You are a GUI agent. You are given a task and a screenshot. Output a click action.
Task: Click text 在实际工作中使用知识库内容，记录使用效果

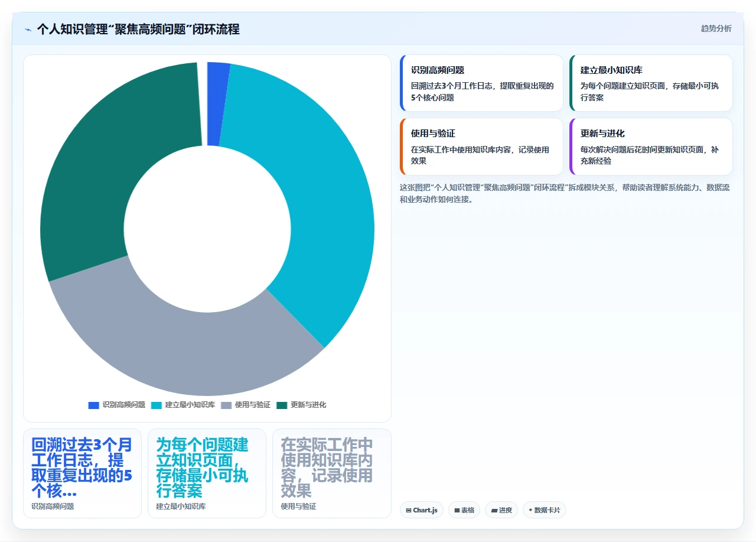[x=480, y=155]
